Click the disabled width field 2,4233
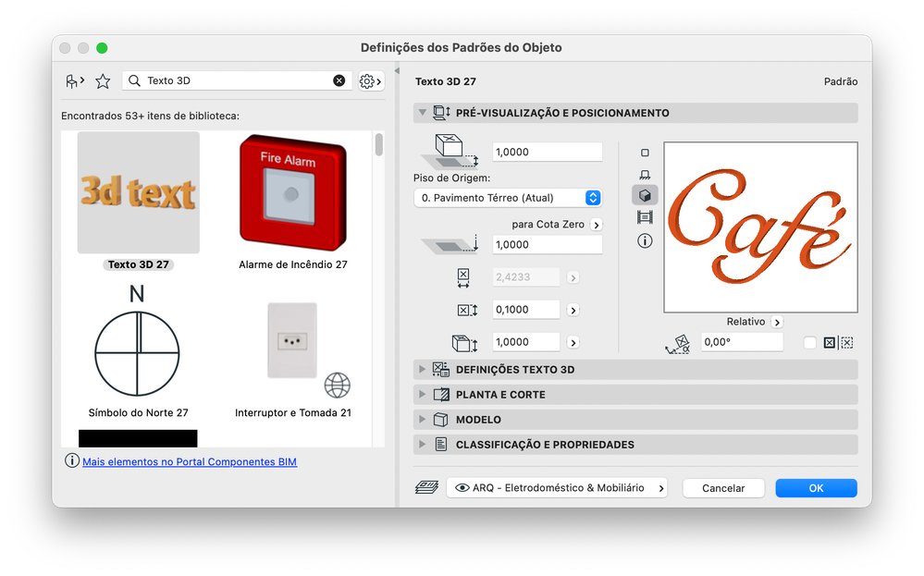 click(x=525, y=276)
